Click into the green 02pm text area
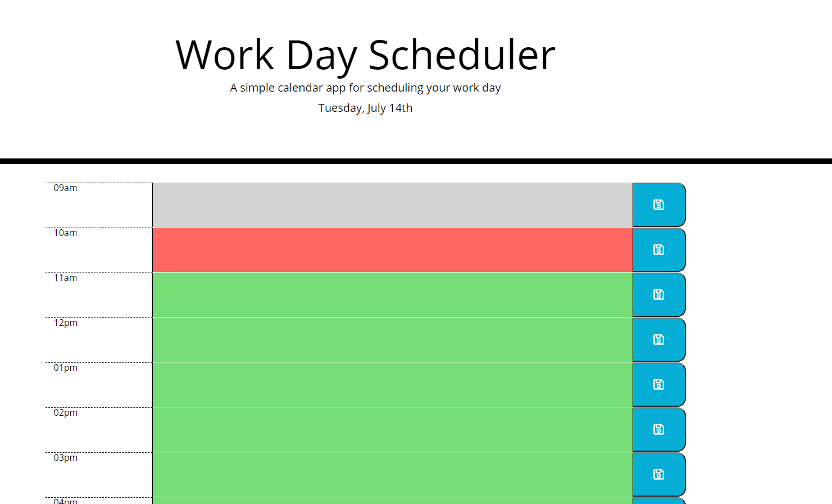This screenshot has height=504, width=832. 392,430
